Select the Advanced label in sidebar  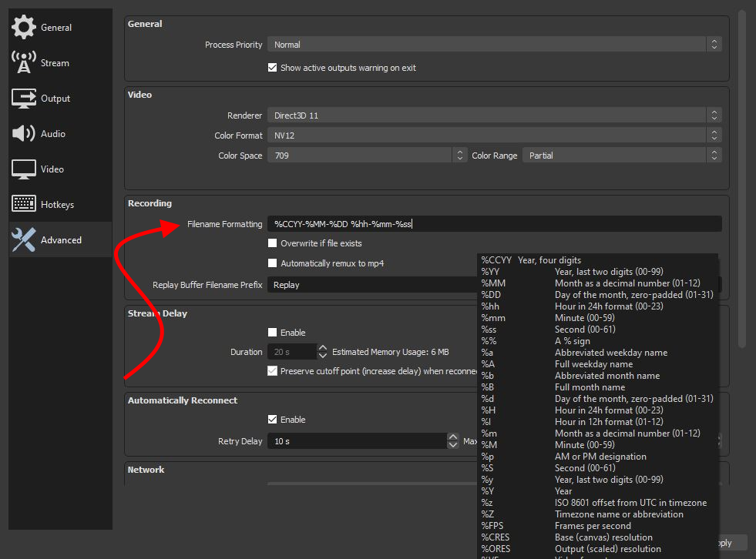[x=61, y=240]
